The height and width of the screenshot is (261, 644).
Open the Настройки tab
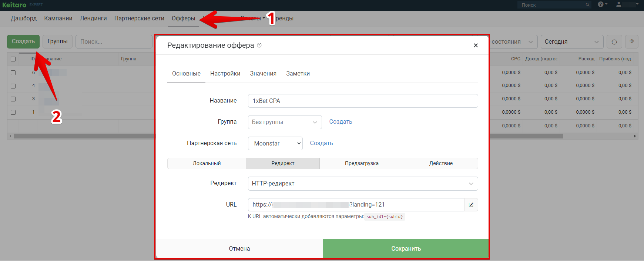click(x=225, y=74)
